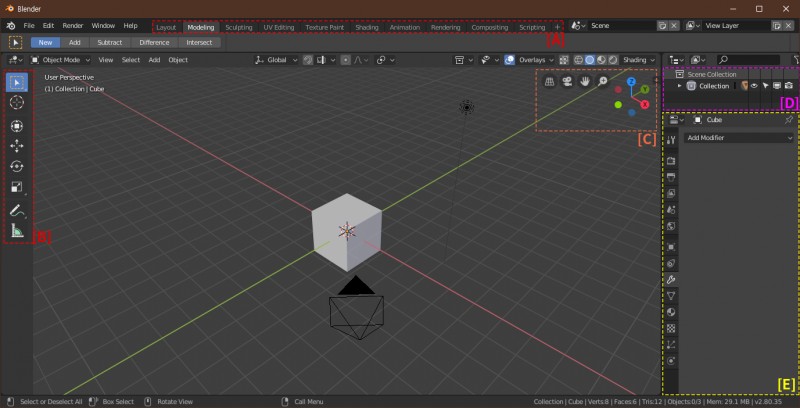Switch to the Shading workspace tab
Viewport: 800px width, 408px height.
coord(367,28)
